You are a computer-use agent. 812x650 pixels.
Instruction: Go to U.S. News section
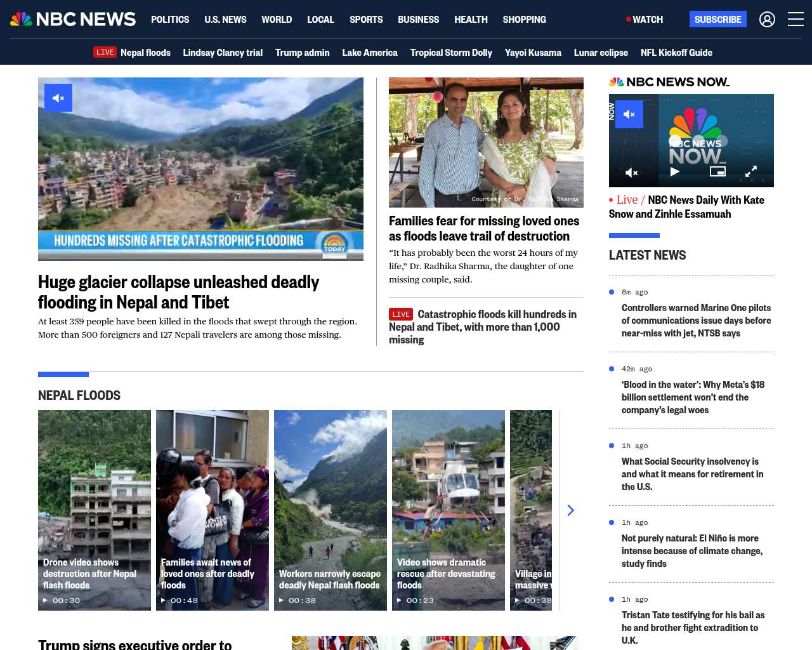[x=225, y=20]
